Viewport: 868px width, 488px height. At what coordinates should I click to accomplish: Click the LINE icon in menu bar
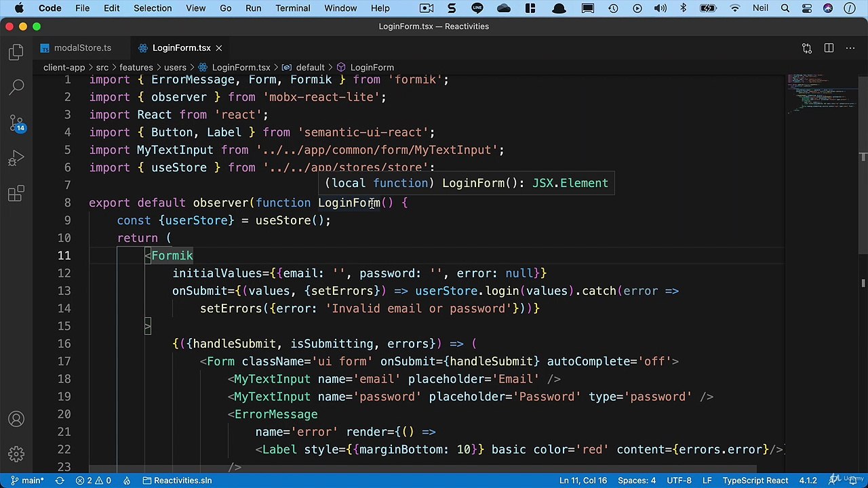[x=477, y=8]
